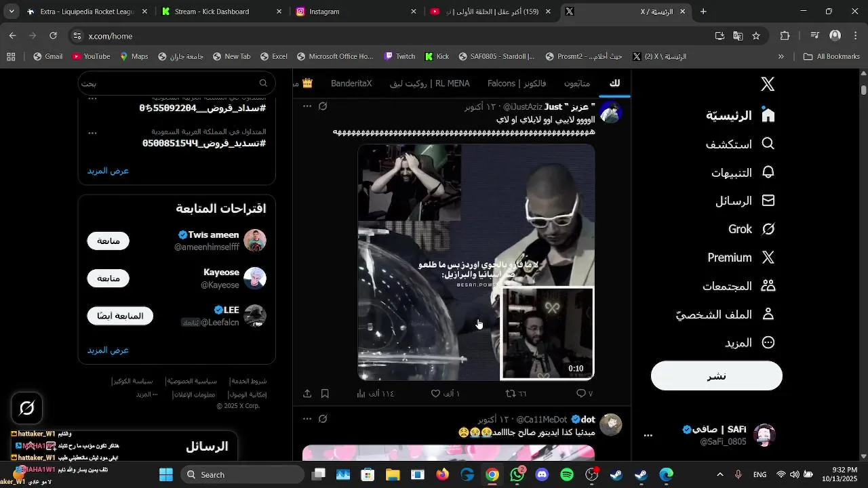Switch to متابعون Following tab
Viewport: 868px width, 488px height.
coord(577,83)
